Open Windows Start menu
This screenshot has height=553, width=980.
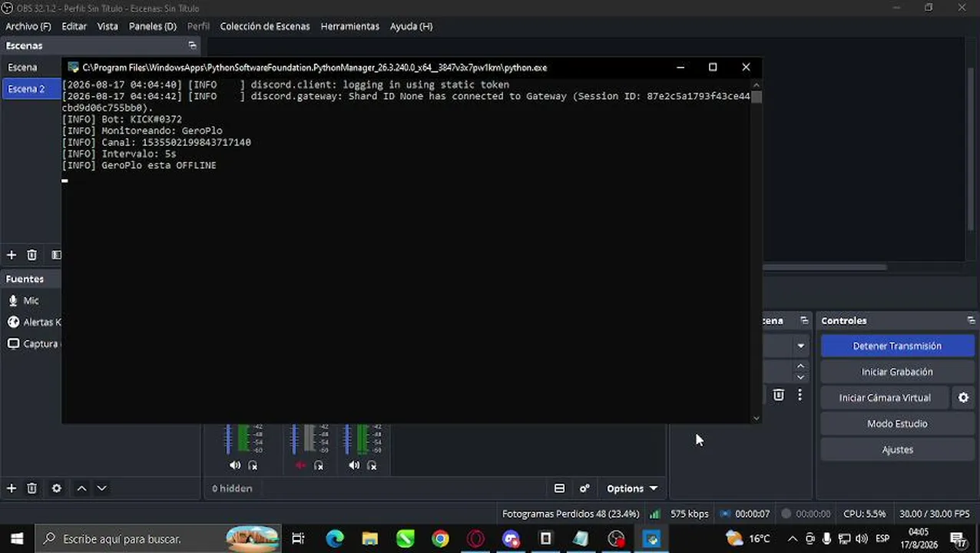[x=17, y=539]
